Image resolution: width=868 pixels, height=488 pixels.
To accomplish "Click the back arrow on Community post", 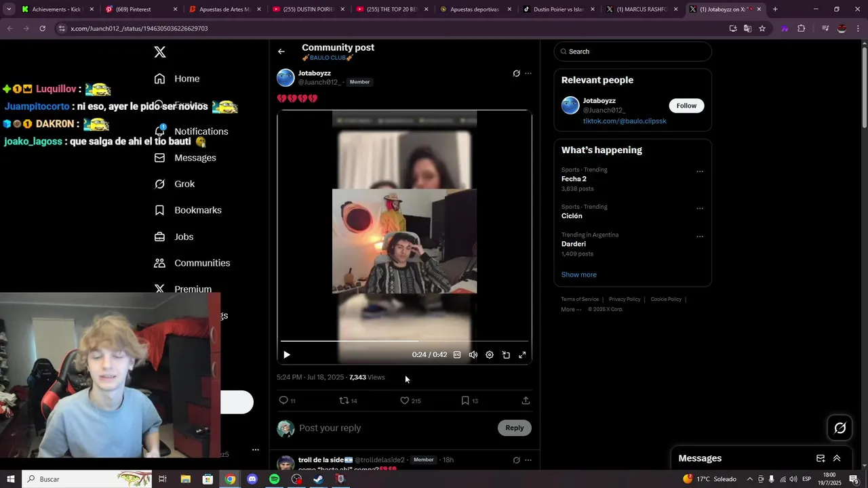I will pyautogui.click(x=281, y=52).
